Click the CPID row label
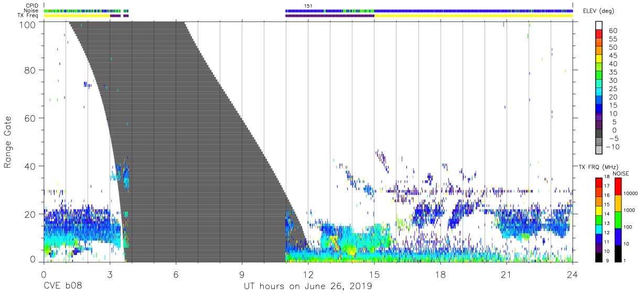This screenshot has width=644, height=297. coord(31,6)
